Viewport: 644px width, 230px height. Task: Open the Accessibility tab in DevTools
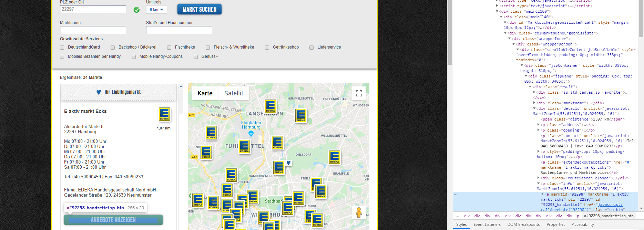click(x=583, y=224)
